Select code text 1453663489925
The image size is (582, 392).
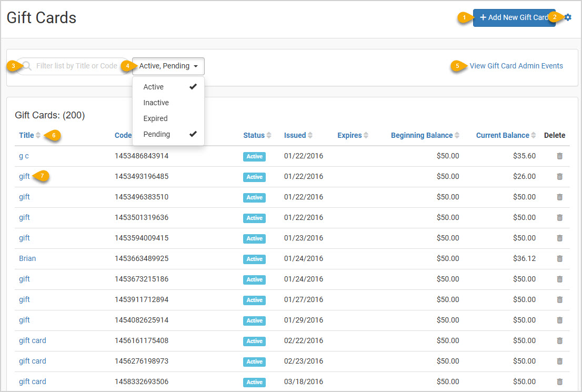pyautogui.click(x=142, y=258)
